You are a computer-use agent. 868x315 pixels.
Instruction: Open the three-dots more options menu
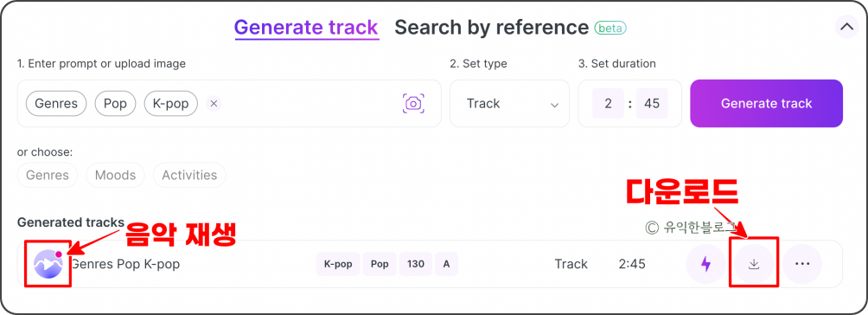[802, 264]
